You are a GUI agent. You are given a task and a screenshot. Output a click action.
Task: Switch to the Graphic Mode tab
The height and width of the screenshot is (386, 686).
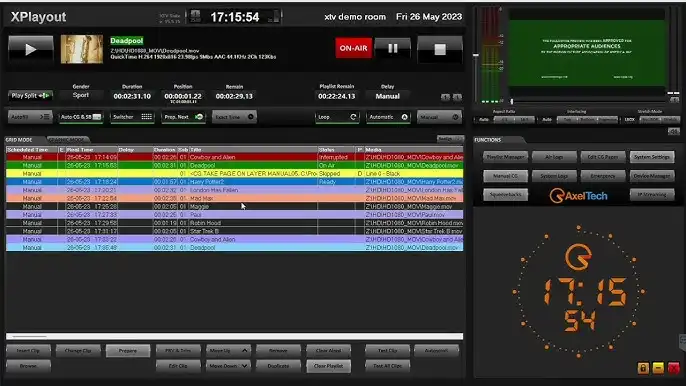[67, 140]
